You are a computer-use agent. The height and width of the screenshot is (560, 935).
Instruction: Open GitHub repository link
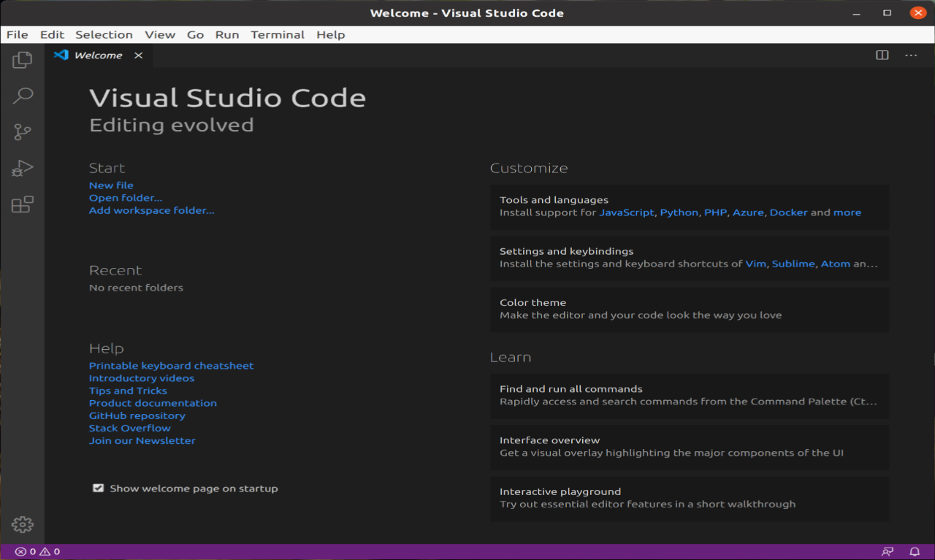click(137, 415)
